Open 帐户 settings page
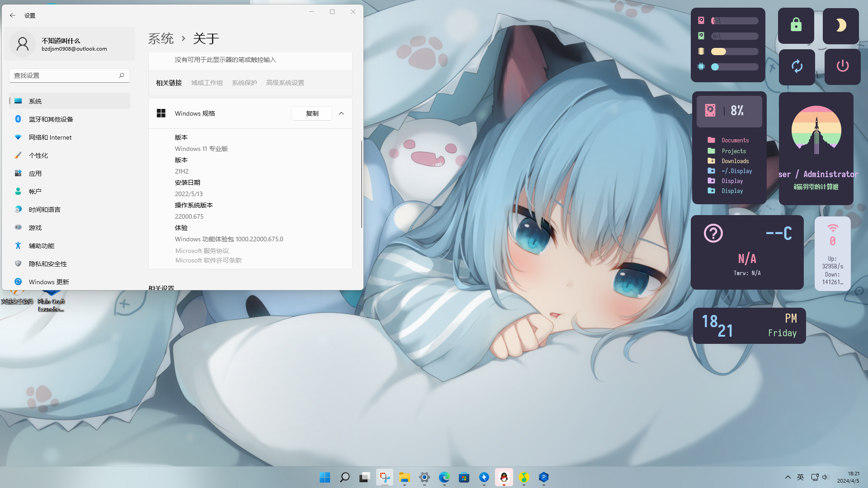Image resolution: width=868 pixels, height=488 pixels. click(x=69, y=192)
